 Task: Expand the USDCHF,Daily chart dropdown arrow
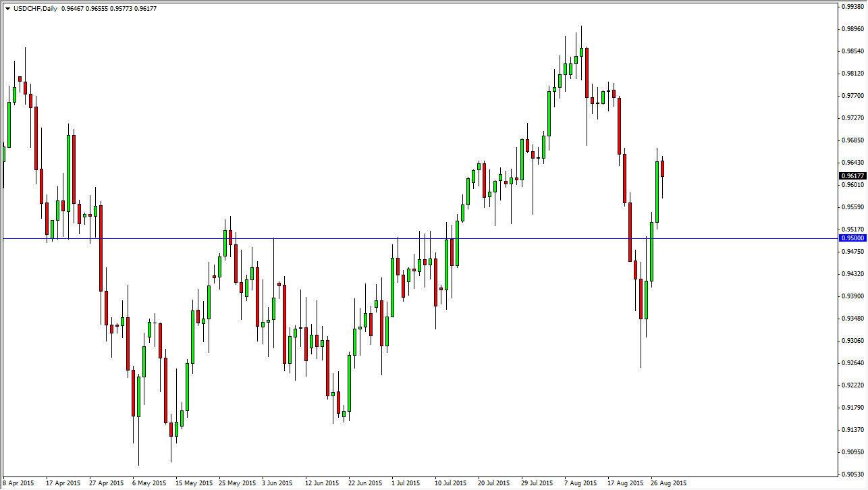point(7,9)
